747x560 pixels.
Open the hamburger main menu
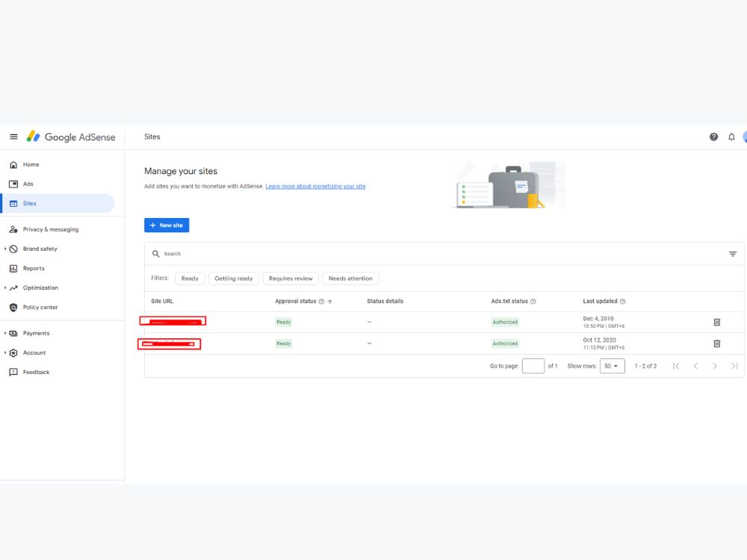[x=13, y=137]
